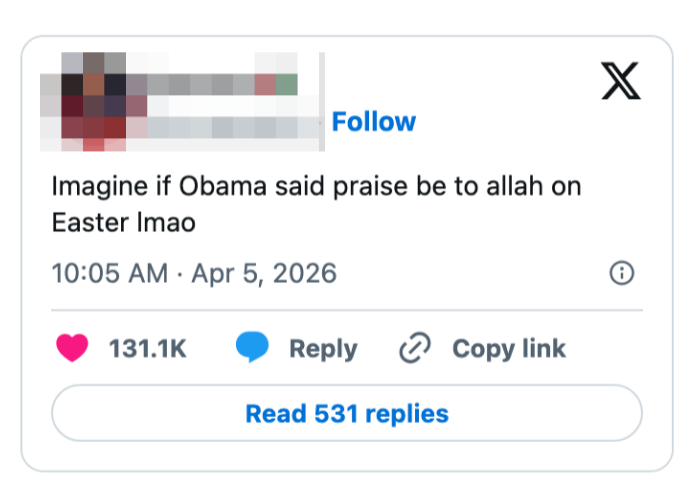The image size is (692, 500).
Task: Click the heart like icon
Action: click(73, 348)
